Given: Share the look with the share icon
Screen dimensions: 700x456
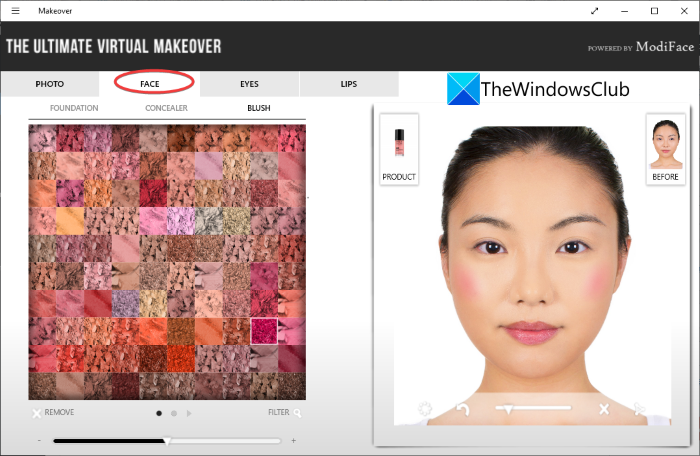Looking at the screenshot, I should (639, 409).
